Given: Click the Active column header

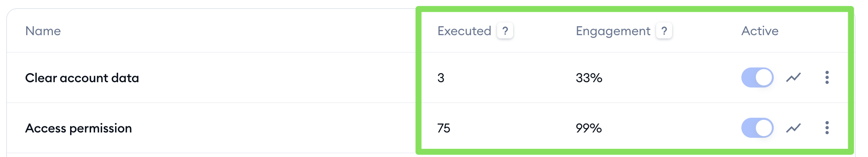Looking at the screenshot, I should pos(760,31).
